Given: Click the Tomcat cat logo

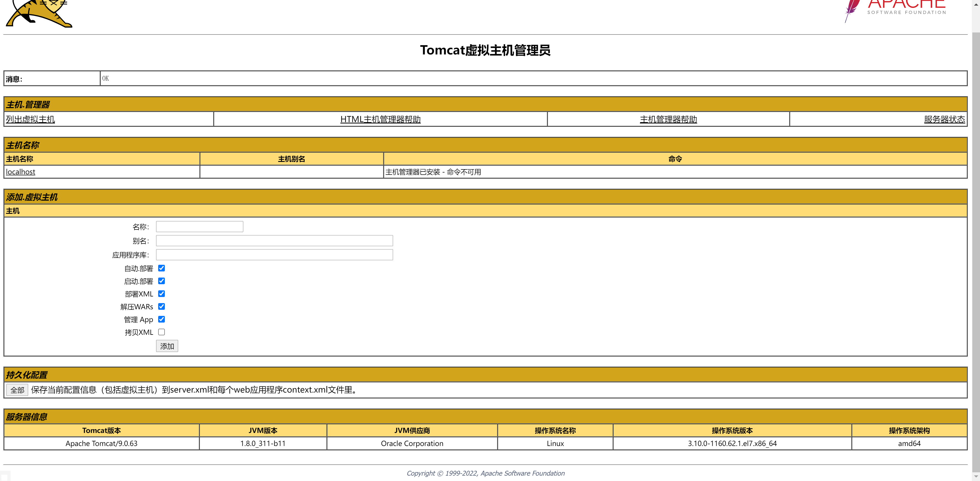Looking at the screenshot, I should pyautogui.click(x=39, y=13).
